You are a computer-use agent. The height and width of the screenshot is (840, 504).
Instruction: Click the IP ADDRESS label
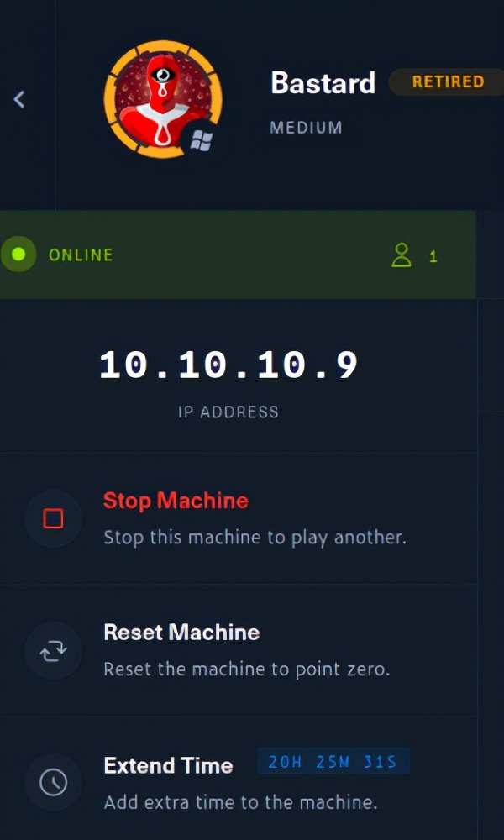228,412
